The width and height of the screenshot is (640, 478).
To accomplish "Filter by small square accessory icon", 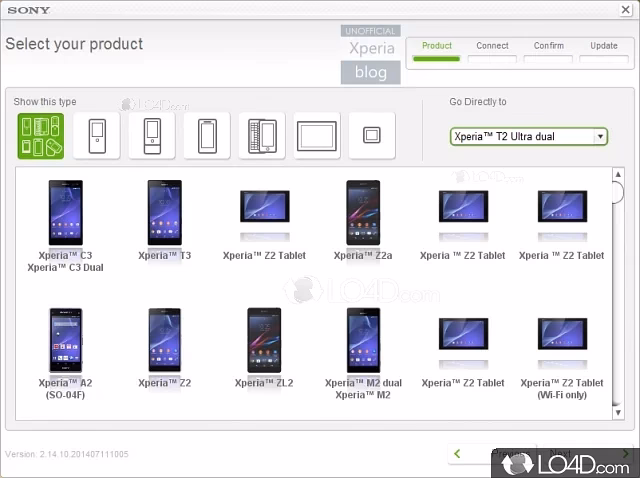I will 372,136.
